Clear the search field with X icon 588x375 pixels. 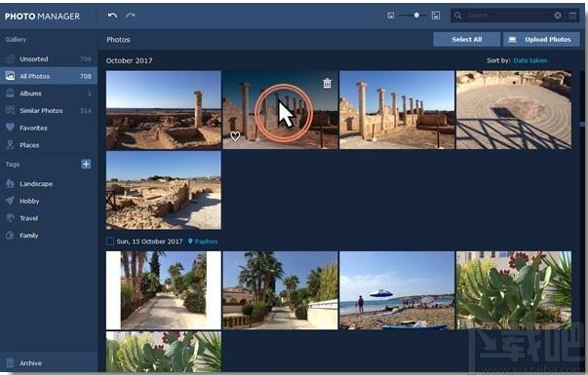[x=558, y=16]
